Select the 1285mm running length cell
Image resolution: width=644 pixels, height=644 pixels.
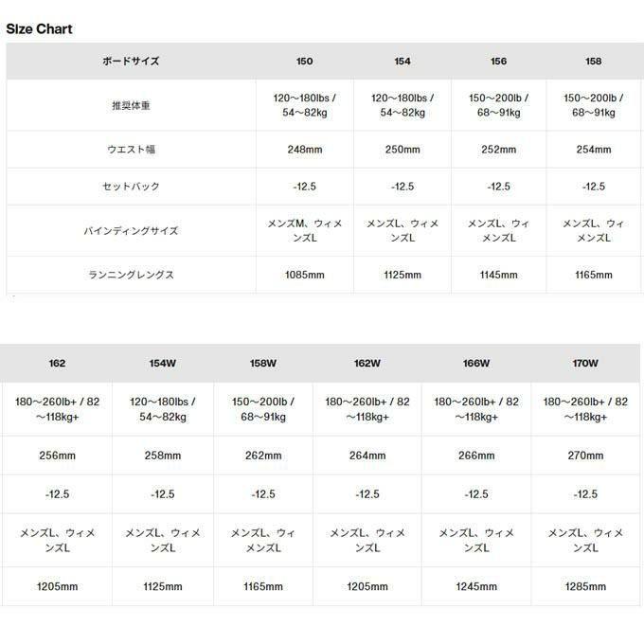[586, 587]
